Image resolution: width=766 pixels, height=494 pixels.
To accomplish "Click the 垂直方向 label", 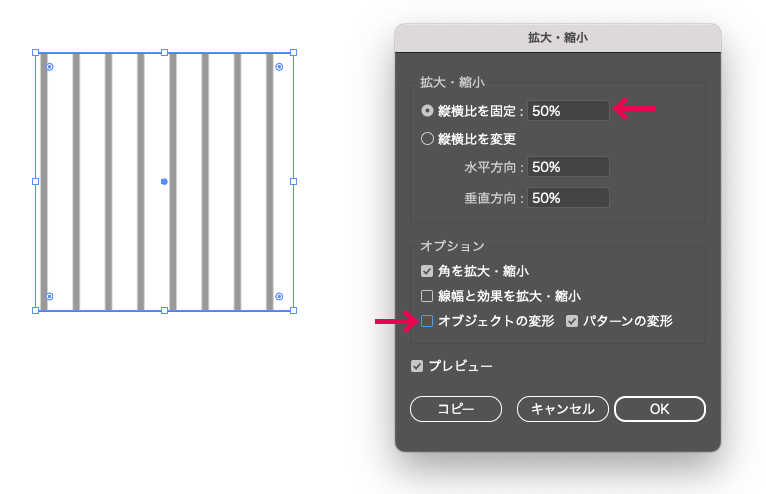I will point(490,198).
